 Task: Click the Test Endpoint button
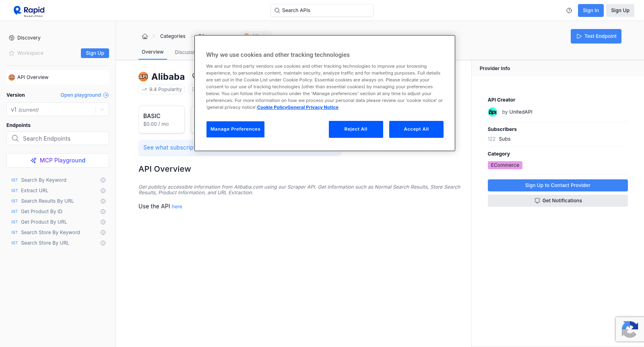tap(596, 36)
